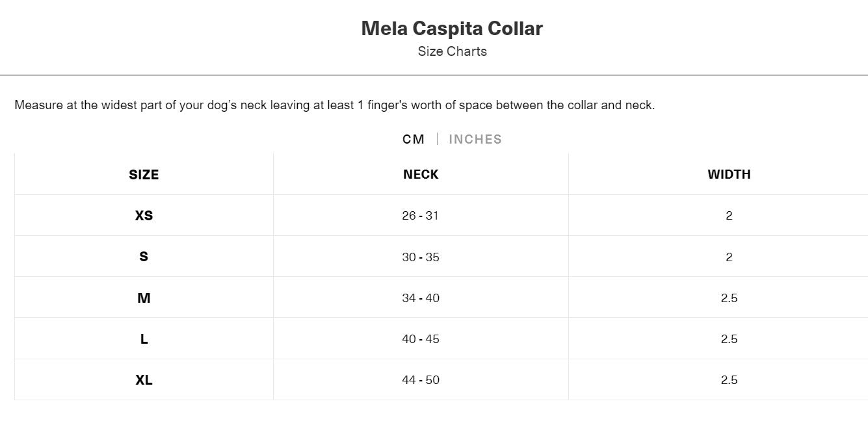Click the Mela Caspita Collar title

point(451,28)
